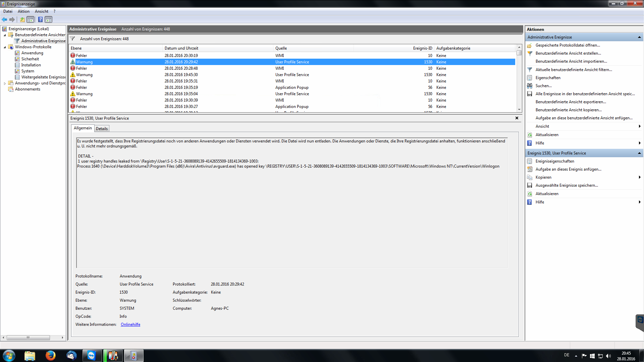The width and height of the screenshot is (644, 362).
Task: Click the filter icon beside Aktuelle benutzerdefinierte Ansicht filtern
Action: [530, 70]
